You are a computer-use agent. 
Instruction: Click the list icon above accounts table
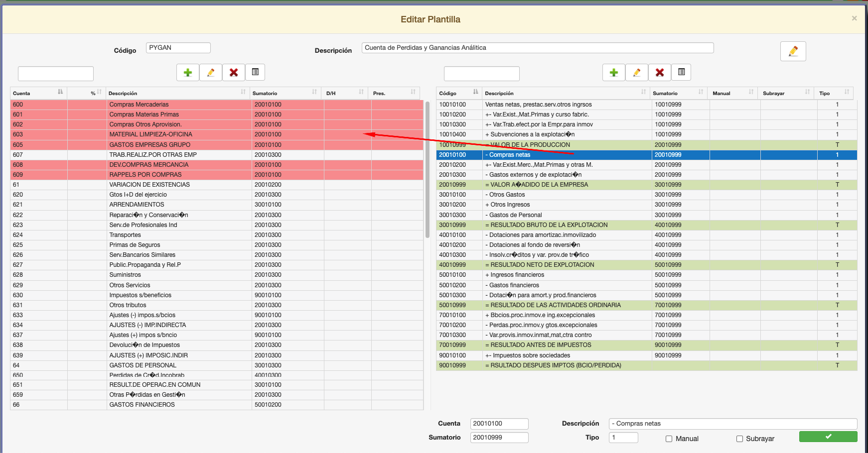(255, 72)
